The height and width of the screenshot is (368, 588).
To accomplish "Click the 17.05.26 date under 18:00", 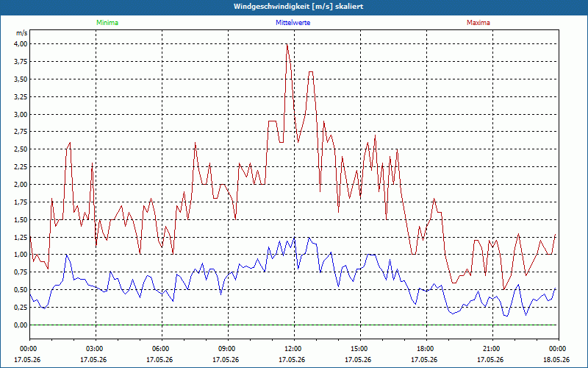I will click(424, 360).
